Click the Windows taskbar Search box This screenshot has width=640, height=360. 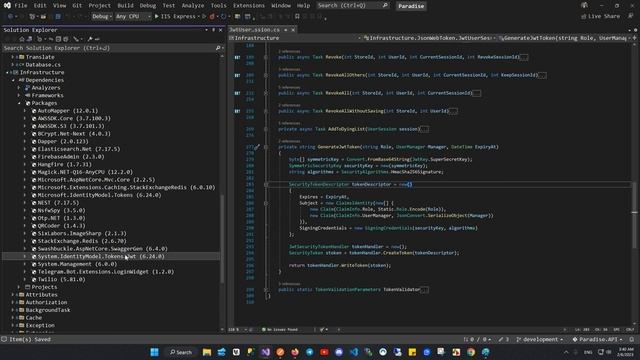pyautogui.click(x=181, y=352)
